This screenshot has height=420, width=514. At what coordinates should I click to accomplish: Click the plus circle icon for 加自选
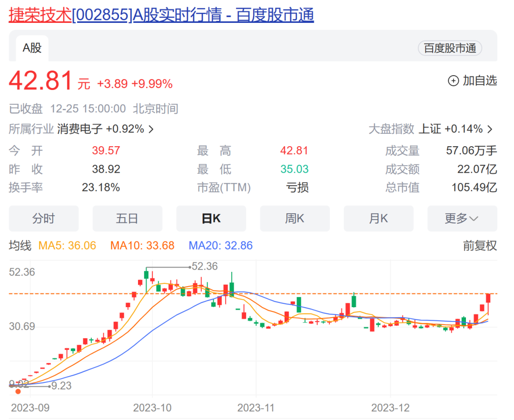[x=454, y=80]
